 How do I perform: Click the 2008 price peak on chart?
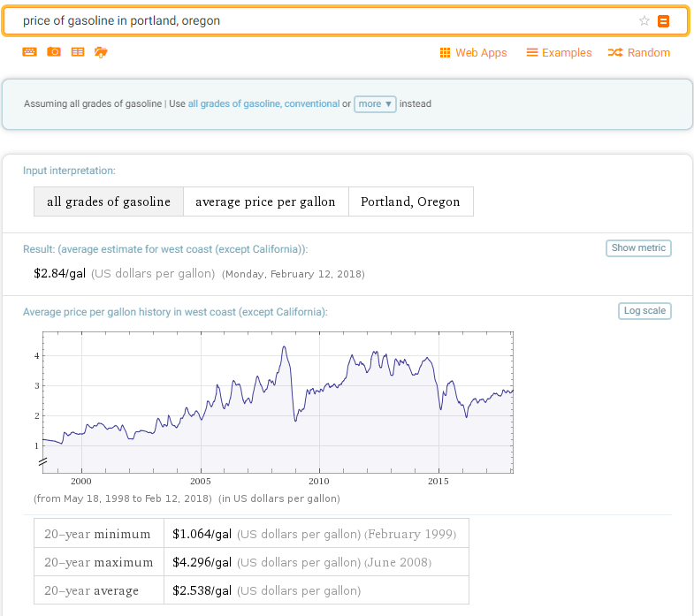click(x=284, y=347)
